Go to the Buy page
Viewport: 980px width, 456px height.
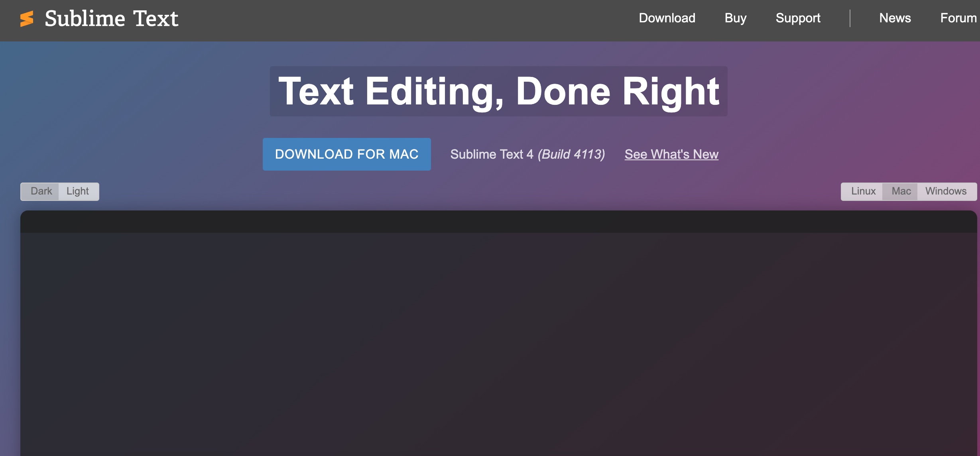(736, 18)
